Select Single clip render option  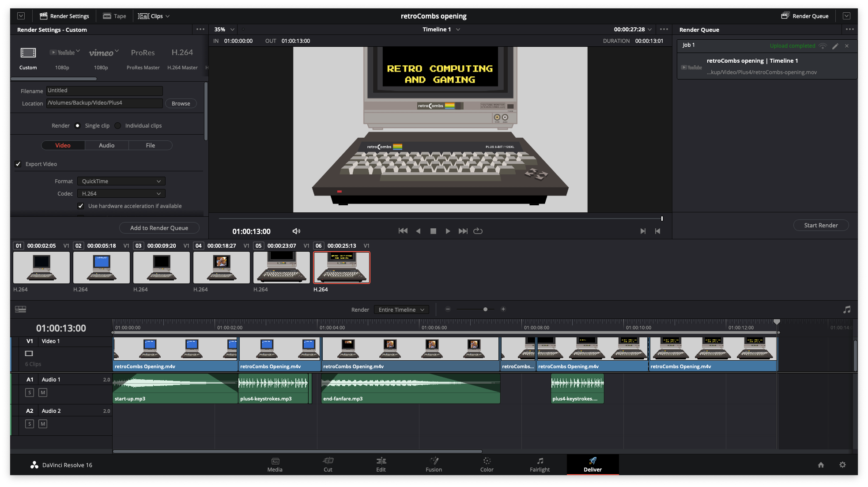coord(77,126)
